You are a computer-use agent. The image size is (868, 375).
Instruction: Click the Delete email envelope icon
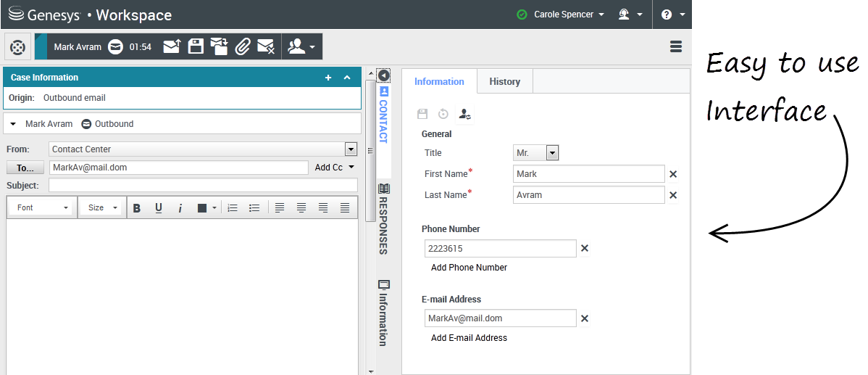pyautogui.click(x=266, y=46)
